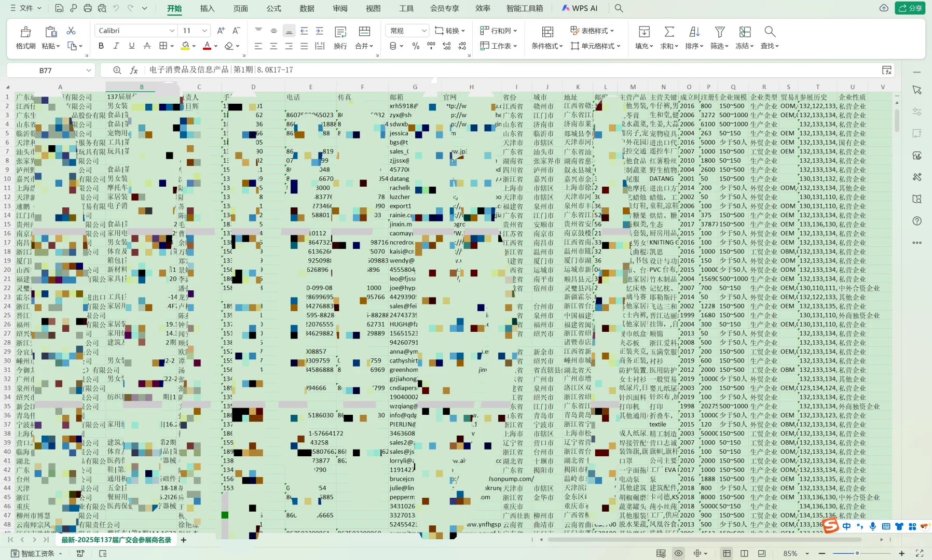The image size is (932, 560).
Task: Apply the yellow fill color swatch
Action: point(185,46)
